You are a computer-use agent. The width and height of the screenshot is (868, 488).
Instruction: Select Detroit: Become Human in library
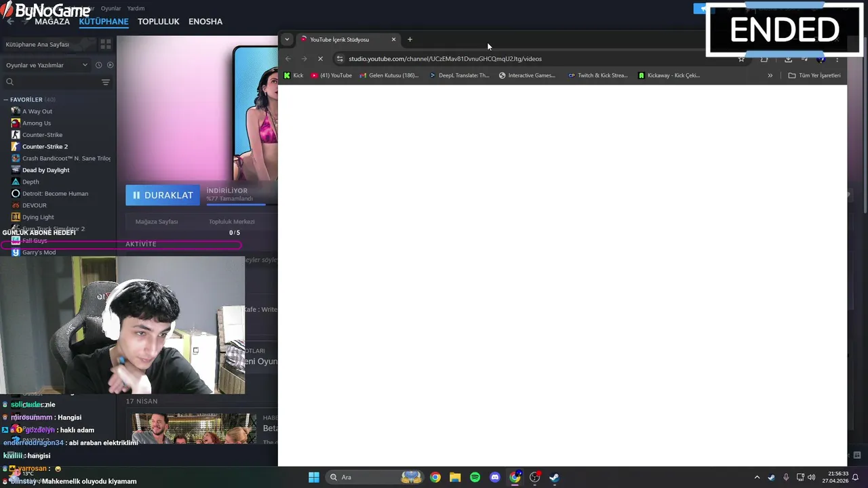(x=55, y=194)
